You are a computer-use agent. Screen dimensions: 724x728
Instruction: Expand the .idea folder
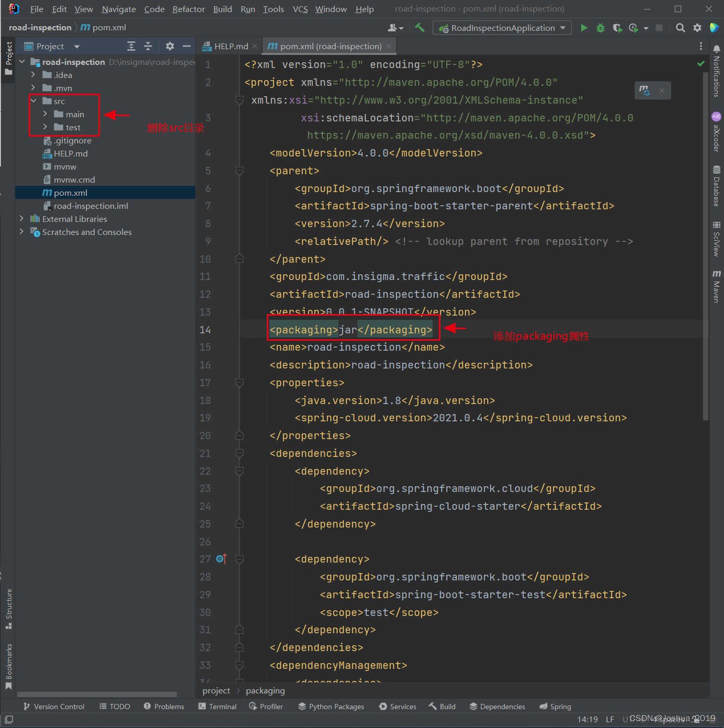point(33,75)
